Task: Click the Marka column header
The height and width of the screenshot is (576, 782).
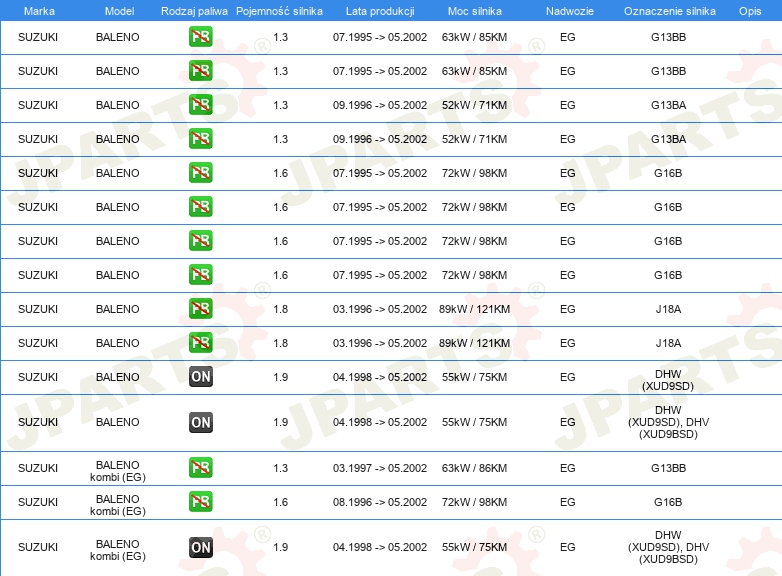Action: [x=39, y=11]
